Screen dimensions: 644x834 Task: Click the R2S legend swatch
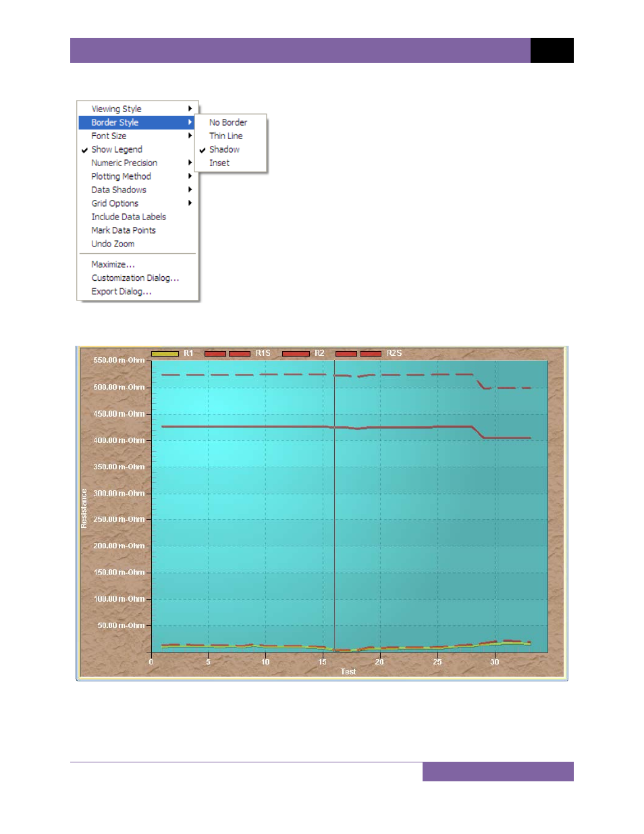pyautogui.click(x=358, y=353)
